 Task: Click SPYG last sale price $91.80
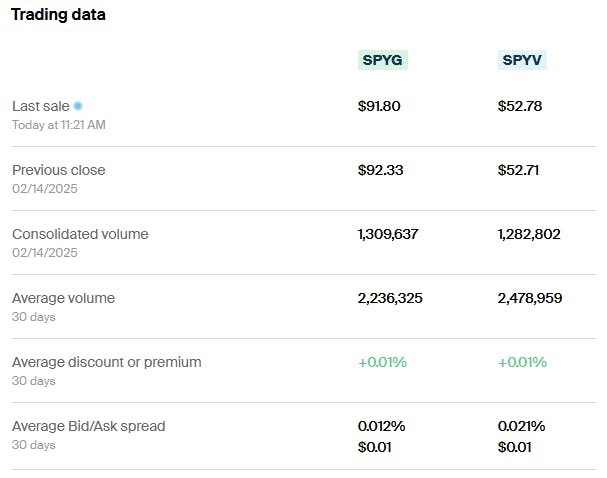[379, 106]
